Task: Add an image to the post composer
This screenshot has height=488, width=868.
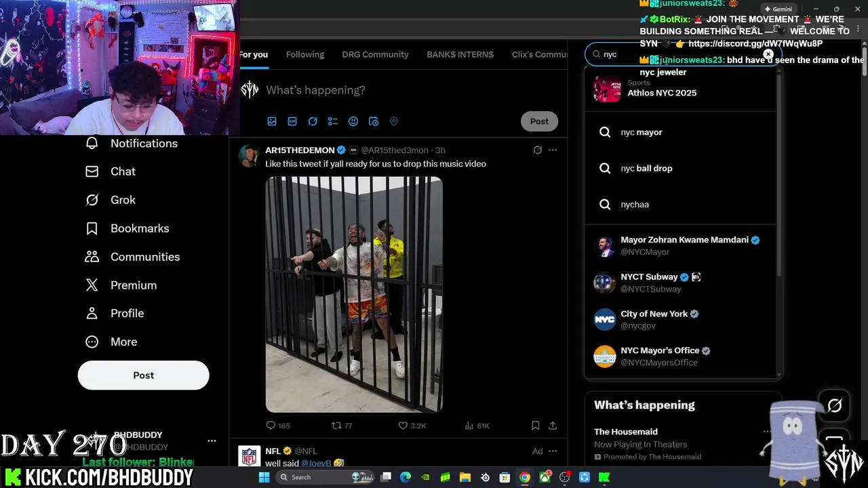Action: [272, 121]
